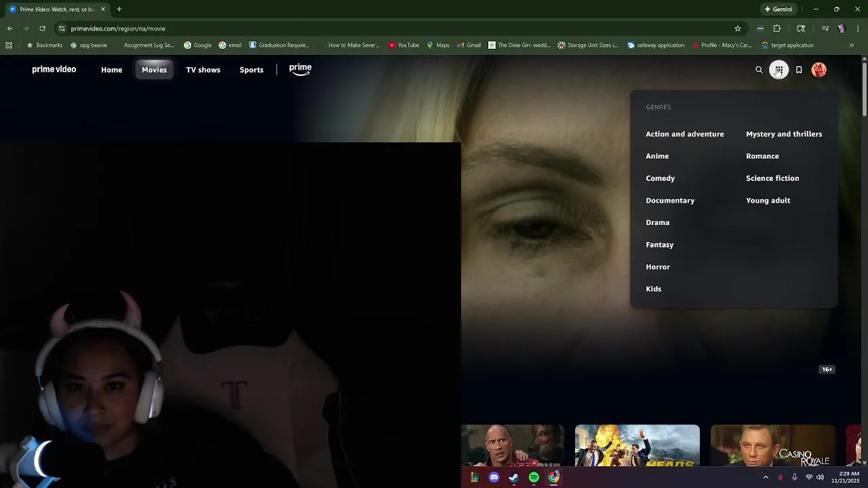
Task: Open the Heads movie thumbnail with explosion
Action: [x=637, y=446]
